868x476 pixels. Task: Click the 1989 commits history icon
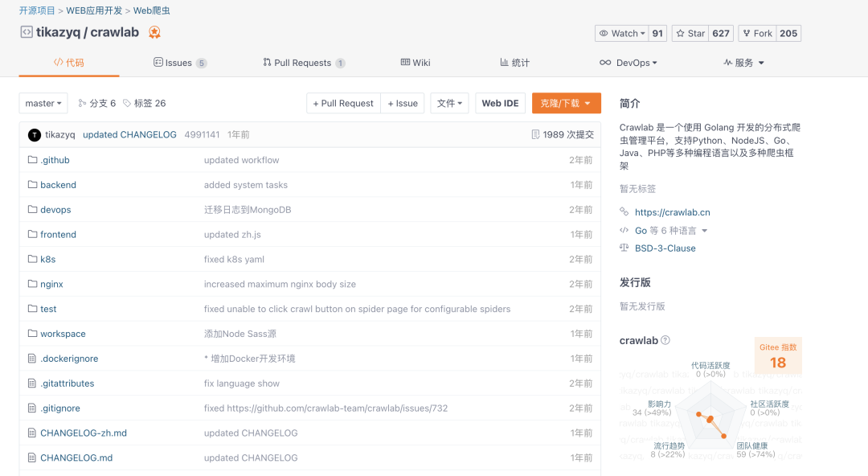coord(536,135)
